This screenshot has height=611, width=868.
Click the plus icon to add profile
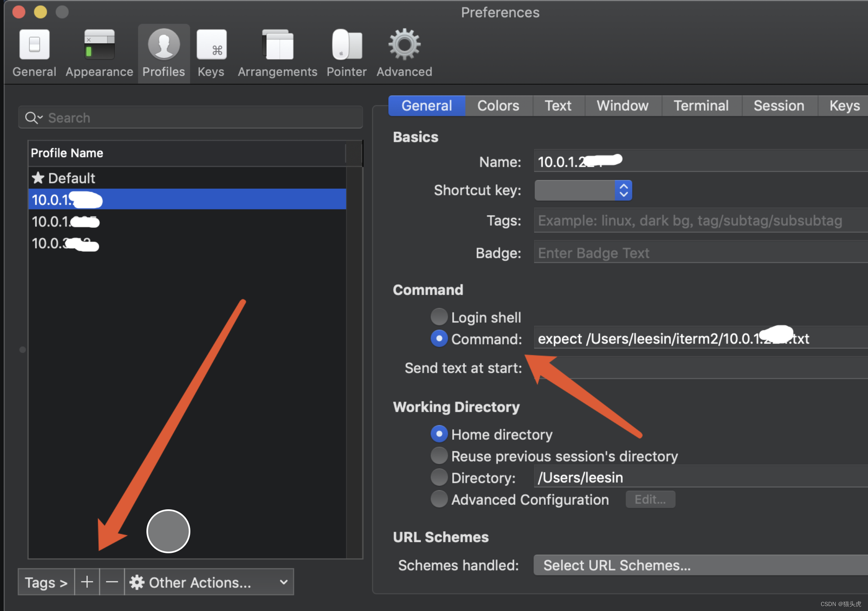pos(87,582)
